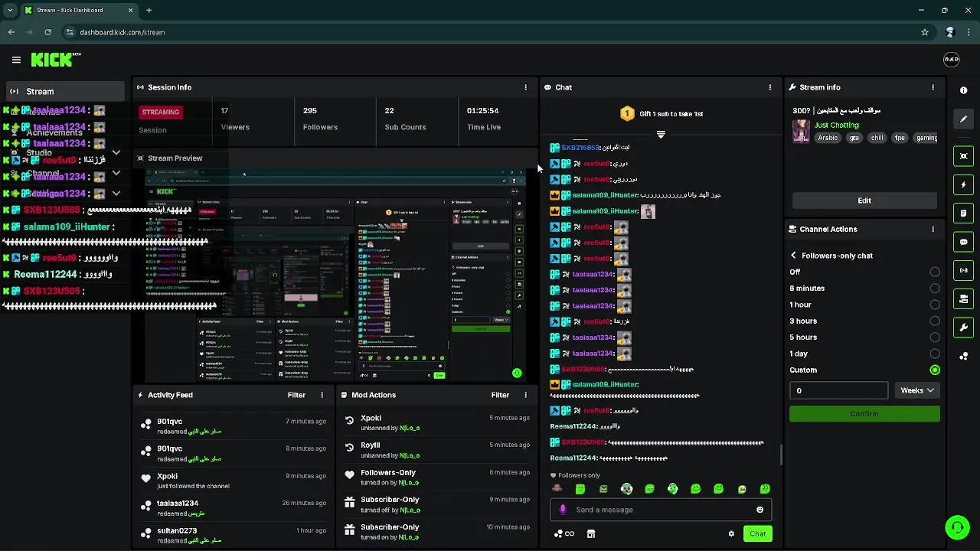
Task: Select 3 hours followers-only duration
Action: (935, 321)
